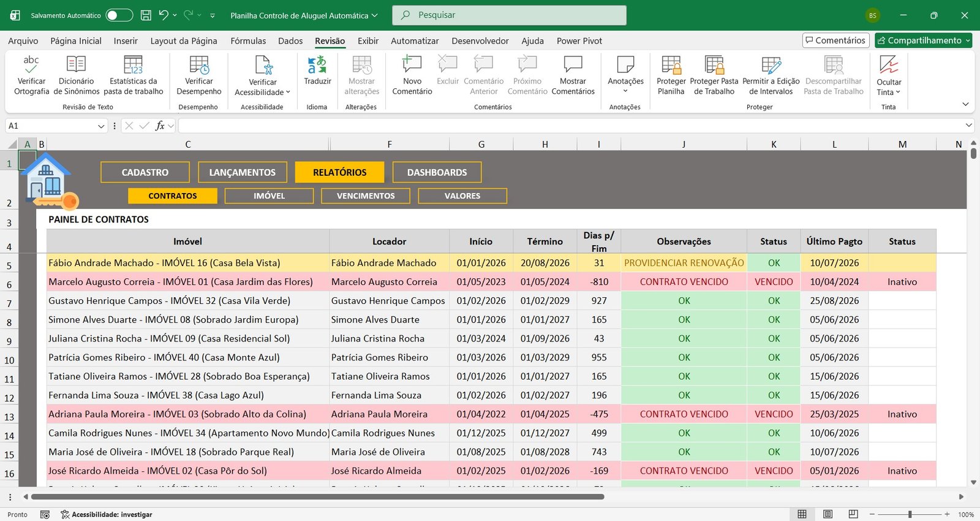This screenshot has width=980, height=521.
Task: Switch to Normal view in status bar
Action: [x=802, y=514]
